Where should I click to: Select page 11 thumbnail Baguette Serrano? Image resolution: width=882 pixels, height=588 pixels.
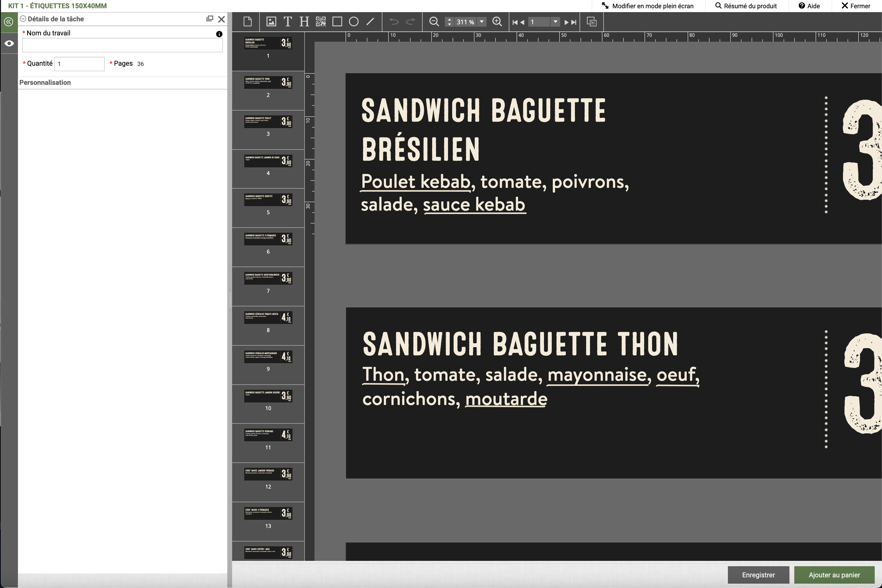[x=268, y=435]
